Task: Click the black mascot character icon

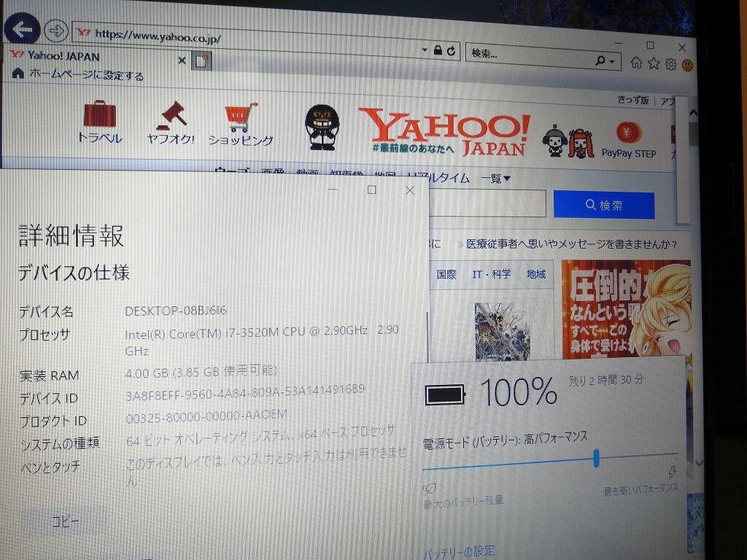Action: [322, 128]
